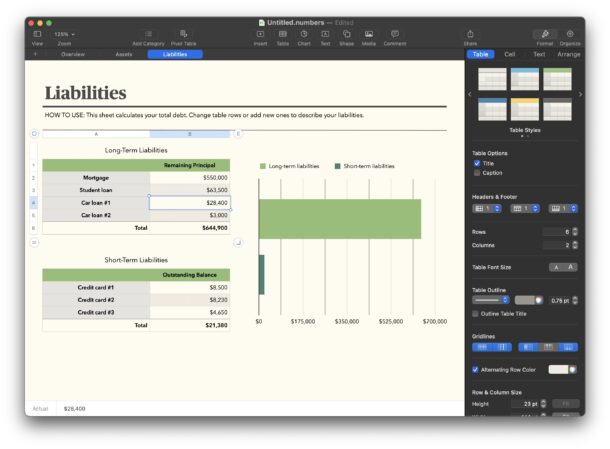
Task: Open the Zoom 125% dropdown
Action: tap(65, 34)
